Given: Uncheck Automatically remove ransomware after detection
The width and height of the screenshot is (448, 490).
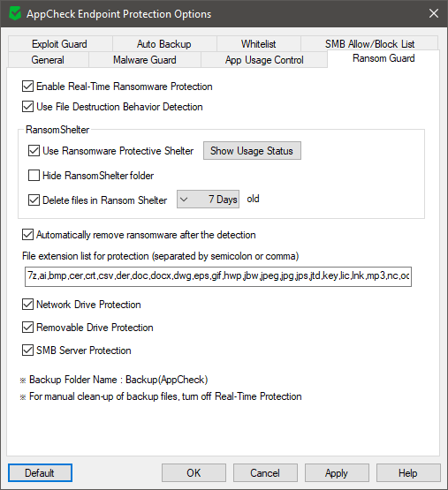Looking at the screenshot, I should pos(28,235).
